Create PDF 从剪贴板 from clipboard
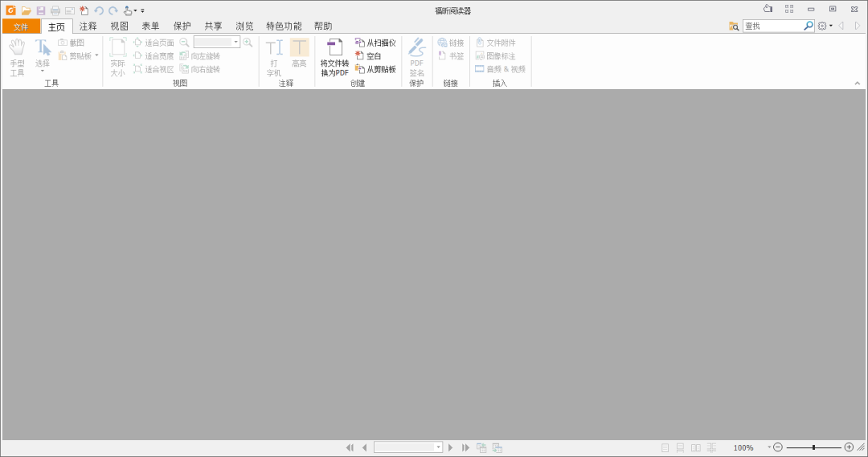Image resolution: width=868 pixels, height=457 pixels. 375,69
